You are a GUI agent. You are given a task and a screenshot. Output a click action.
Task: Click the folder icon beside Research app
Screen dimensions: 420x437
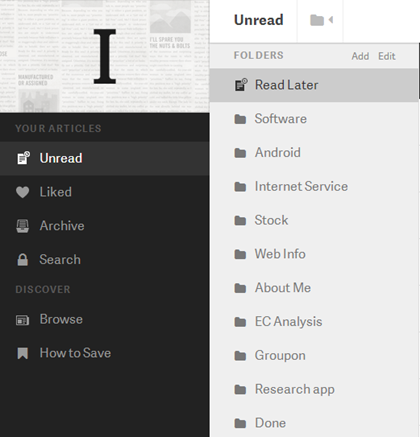point(240,389)
